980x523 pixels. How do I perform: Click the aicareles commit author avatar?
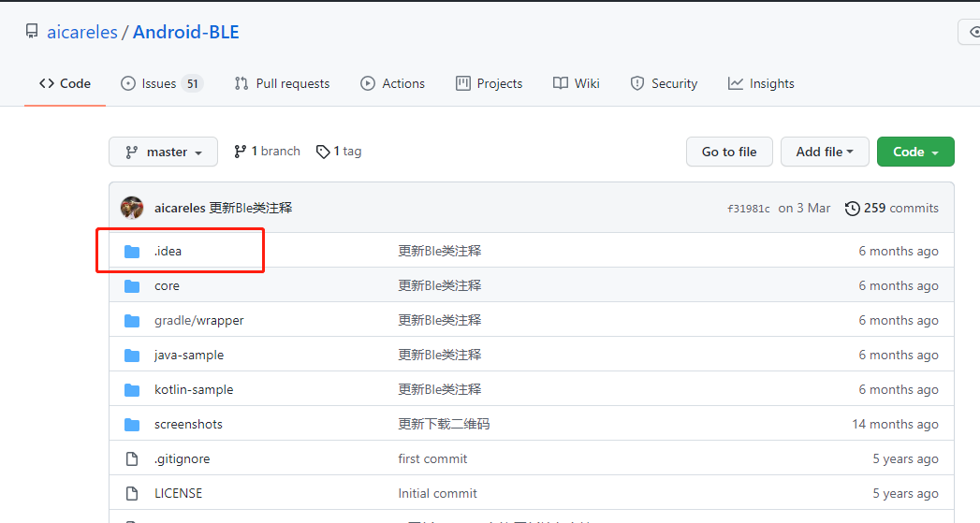coord(132,208)
